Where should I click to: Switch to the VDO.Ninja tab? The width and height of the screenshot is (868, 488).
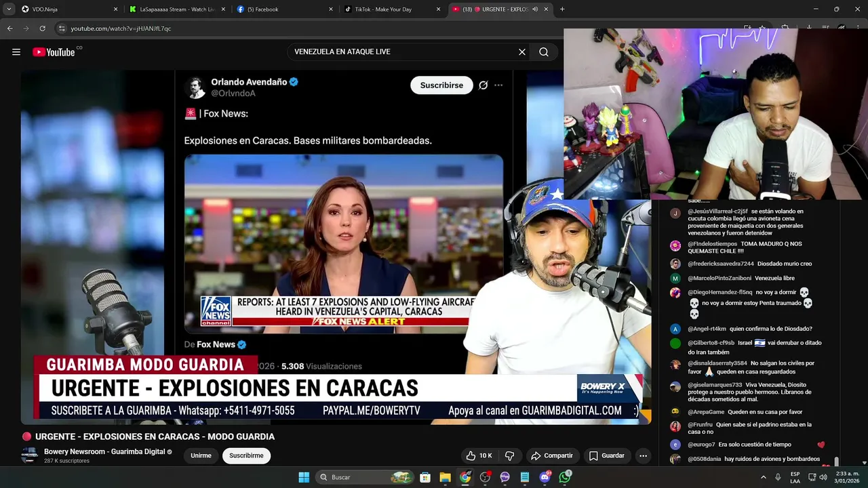pyautogui.click(x=63, y=9)
